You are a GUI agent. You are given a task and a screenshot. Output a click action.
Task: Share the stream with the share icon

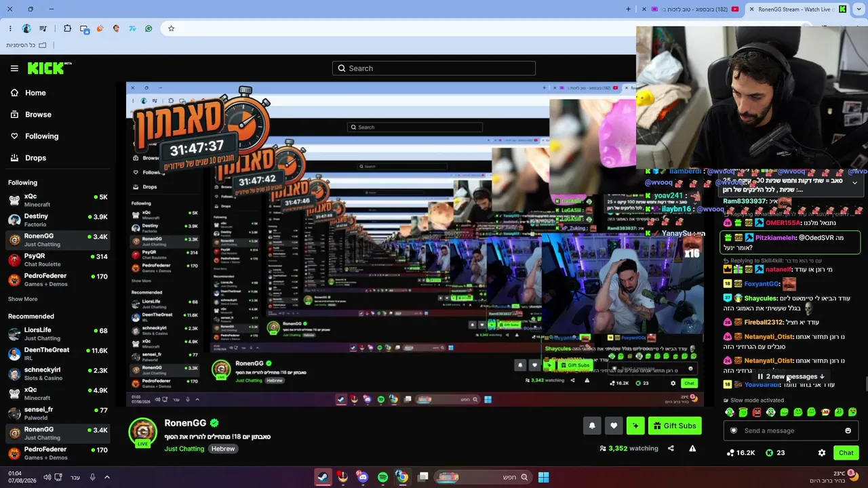coord(671,448)
